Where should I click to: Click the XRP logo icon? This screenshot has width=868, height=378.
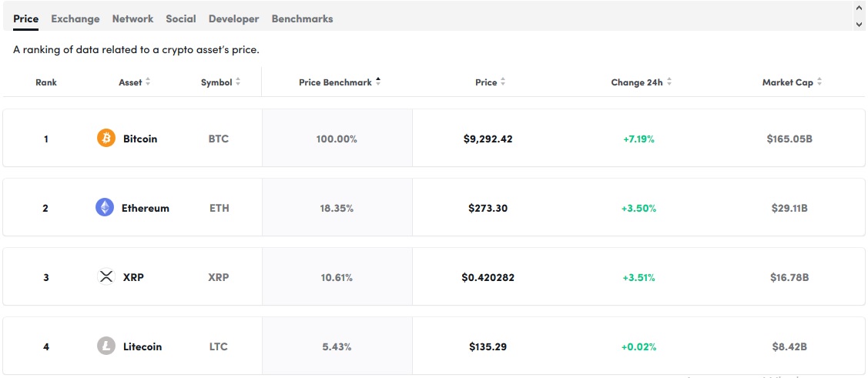click(106, 277)
